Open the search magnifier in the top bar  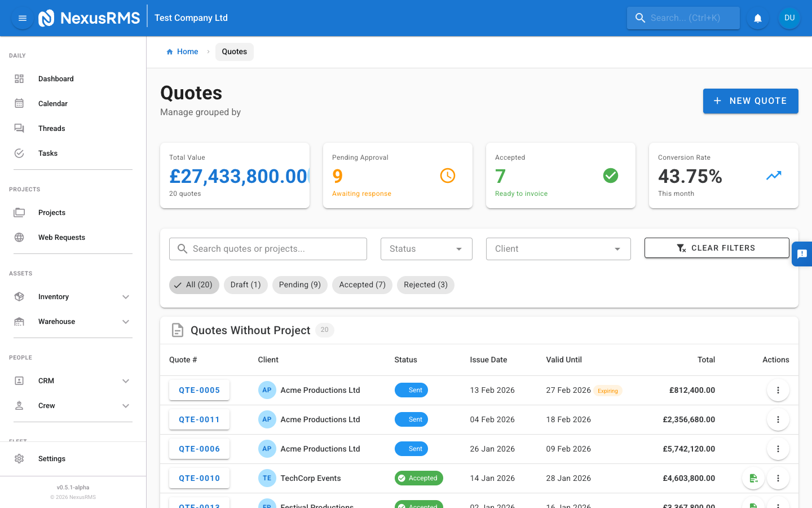[x=640, y=17]
